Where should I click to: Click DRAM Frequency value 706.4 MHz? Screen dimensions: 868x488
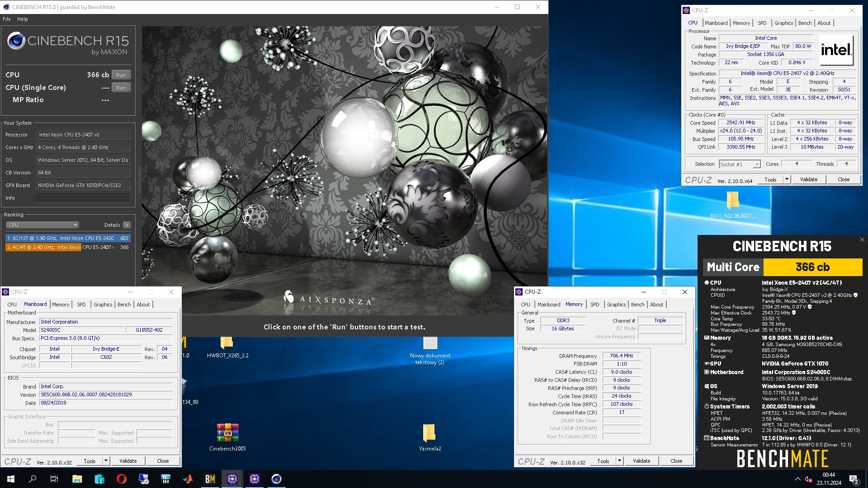622,356
